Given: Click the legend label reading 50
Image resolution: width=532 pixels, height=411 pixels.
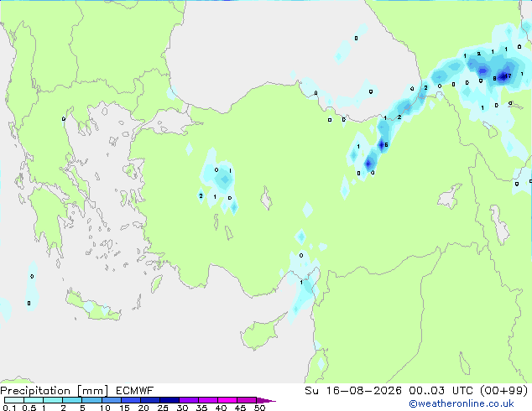Looking at the screenshot, I should tap(260, 408).
